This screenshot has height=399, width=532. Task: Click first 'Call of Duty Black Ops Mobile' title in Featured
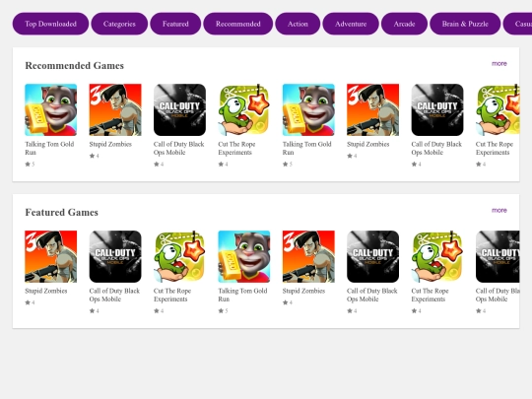[114, 295]
